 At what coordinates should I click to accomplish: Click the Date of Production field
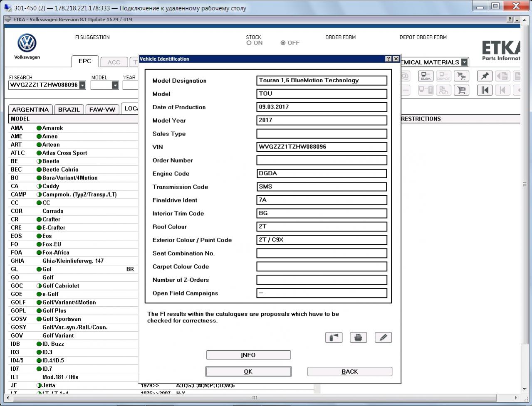point(322,107)
